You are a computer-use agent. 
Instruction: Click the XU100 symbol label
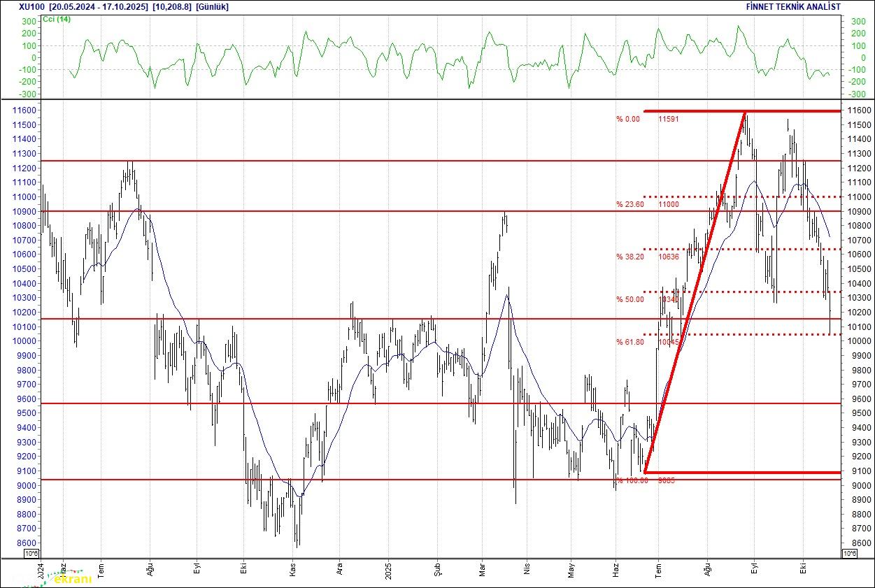(31, 7)
